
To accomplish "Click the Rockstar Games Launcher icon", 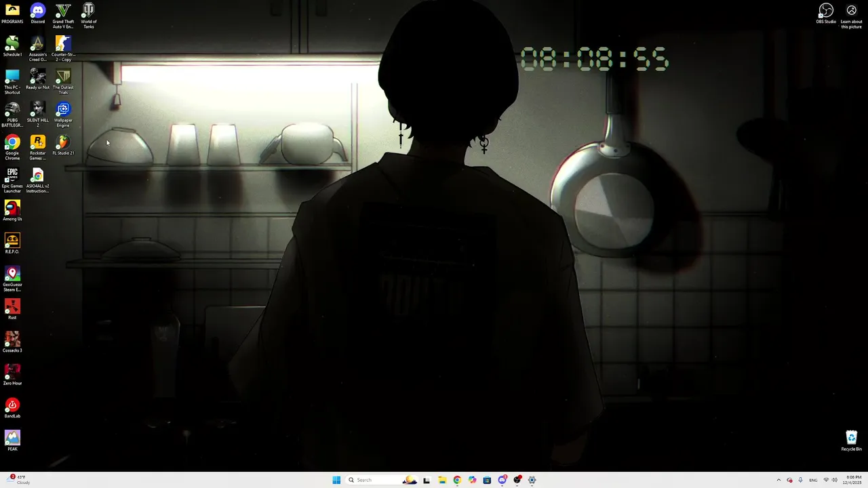I will coord(38,147).
